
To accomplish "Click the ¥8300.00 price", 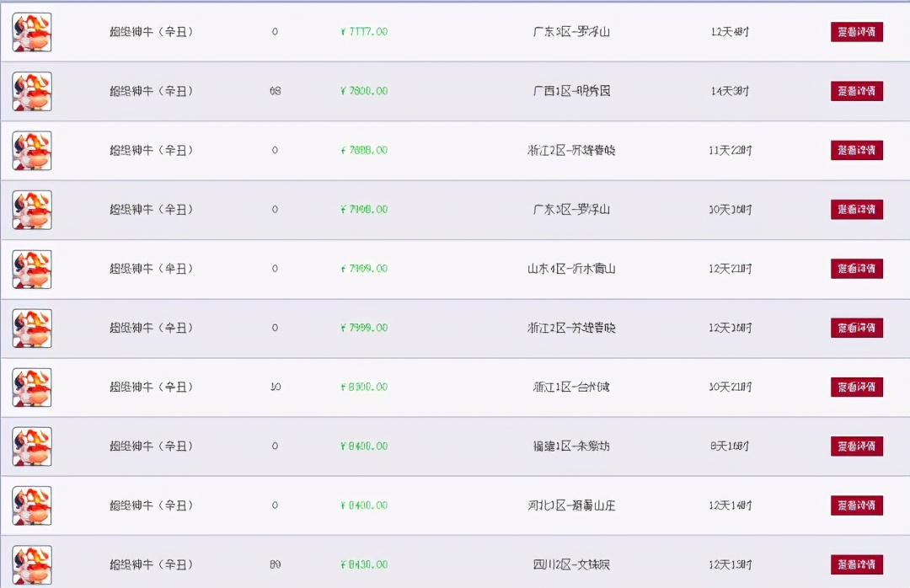I will pos(364,388).
